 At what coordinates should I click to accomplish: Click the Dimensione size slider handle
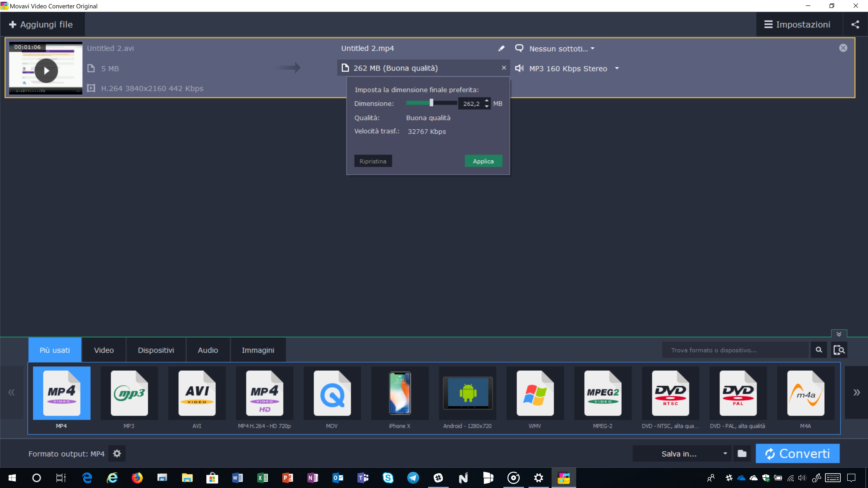[431, 103]
